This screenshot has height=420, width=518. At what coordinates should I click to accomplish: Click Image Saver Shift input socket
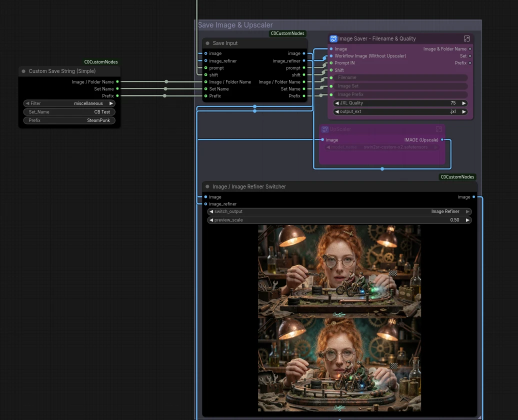331,70
